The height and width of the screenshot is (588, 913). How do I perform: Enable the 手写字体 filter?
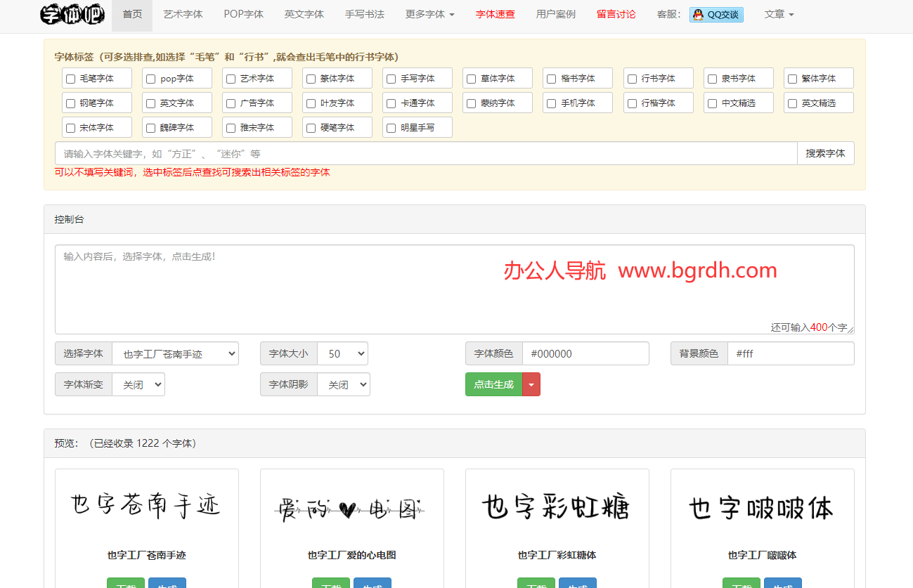pyautogui.click(x=391, y=78)
